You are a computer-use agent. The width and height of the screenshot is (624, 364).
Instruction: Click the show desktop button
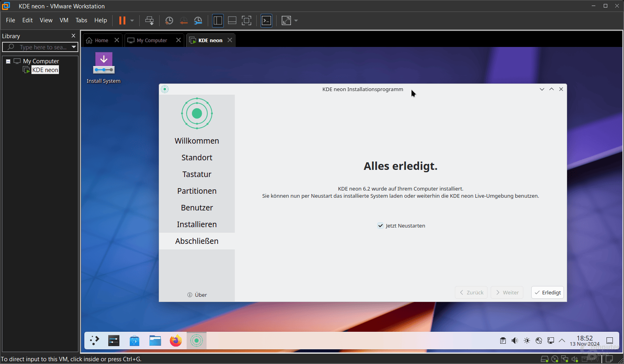pos(609,341)
